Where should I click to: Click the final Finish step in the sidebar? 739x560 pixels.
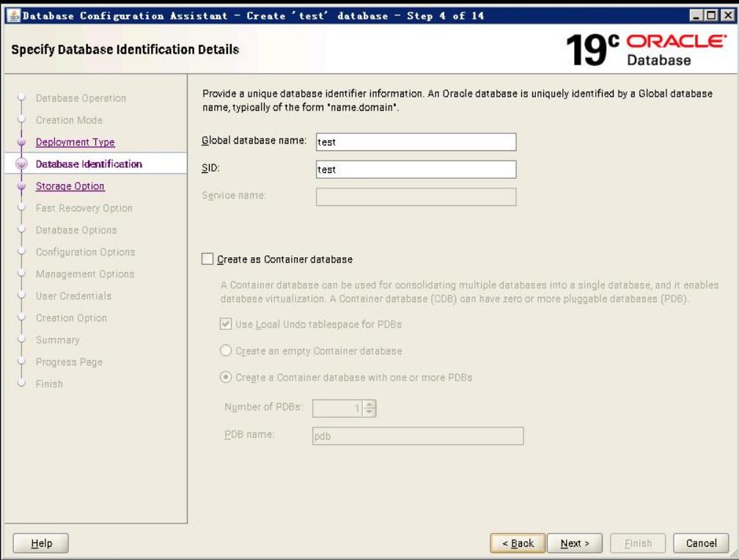click(49, 384)
